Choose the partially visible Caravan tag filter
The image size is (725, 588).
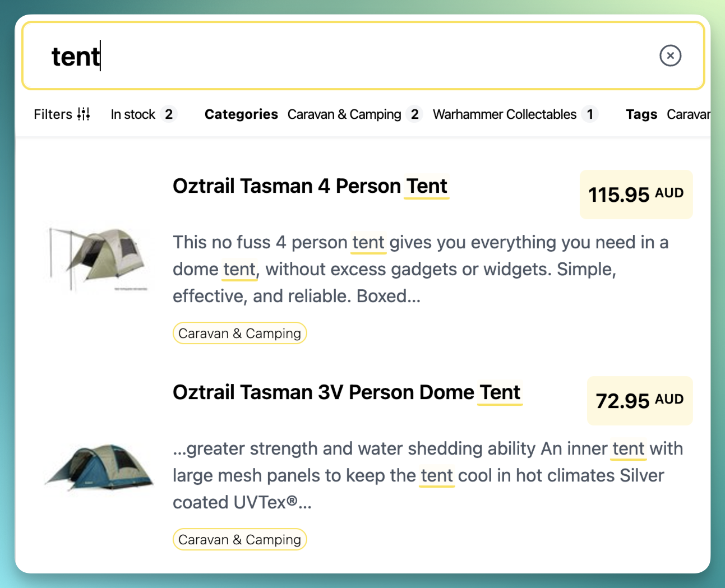688,114
